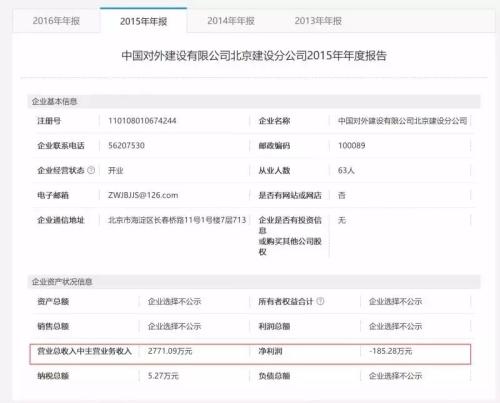The height and width of the screenshot is (403, 500).
Task: Click the annual report title heading
Action: pyautogui.click(x=254, y=56)
